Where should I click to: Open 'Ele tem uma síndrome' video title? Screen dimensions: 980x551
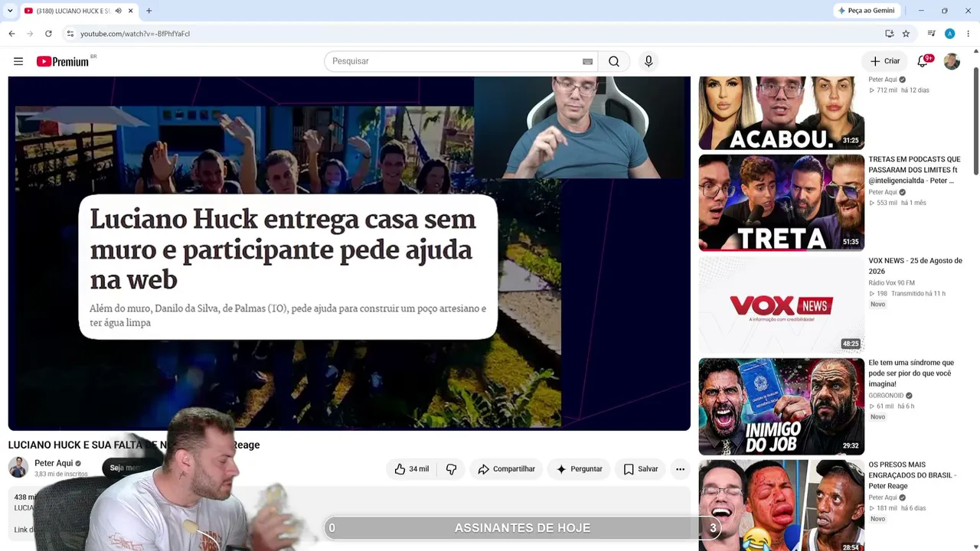pyautogui.click(x=911, y=373)
